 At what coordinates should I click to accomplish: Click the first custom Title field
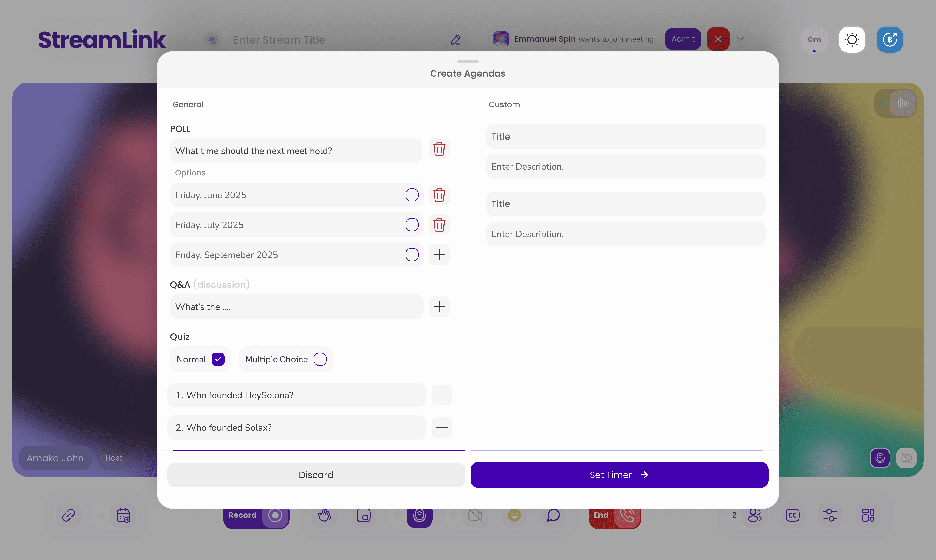click(626, 137)
